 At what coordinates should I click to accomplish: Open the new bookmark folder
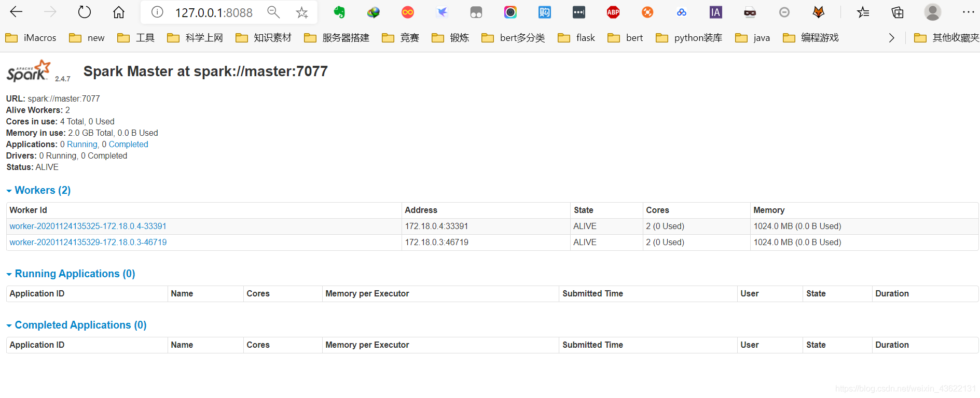tap(87, 38)
